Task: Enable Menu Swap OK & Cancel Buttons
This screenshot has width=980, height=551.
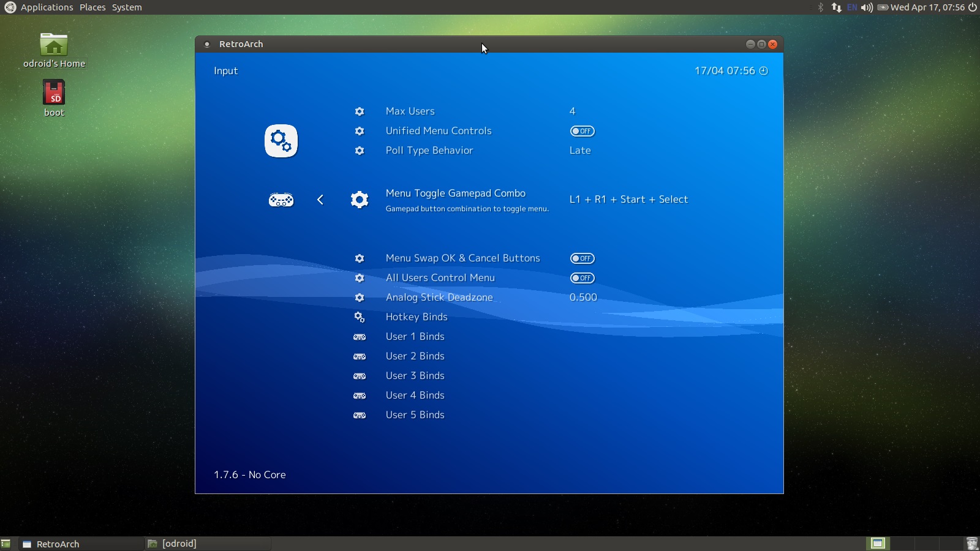Action: click(582, 258)
